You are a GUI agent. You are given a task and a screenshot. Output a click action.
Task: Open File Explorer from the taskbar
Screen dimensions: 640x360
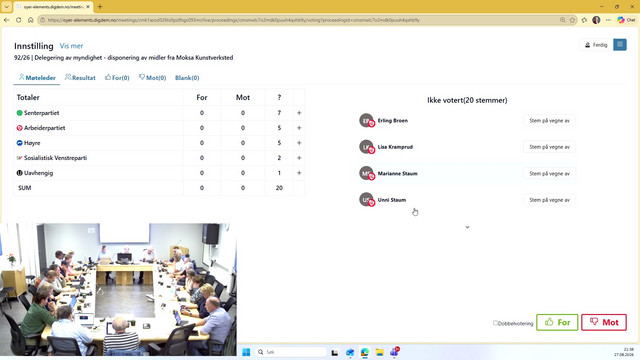coord(379,352)
